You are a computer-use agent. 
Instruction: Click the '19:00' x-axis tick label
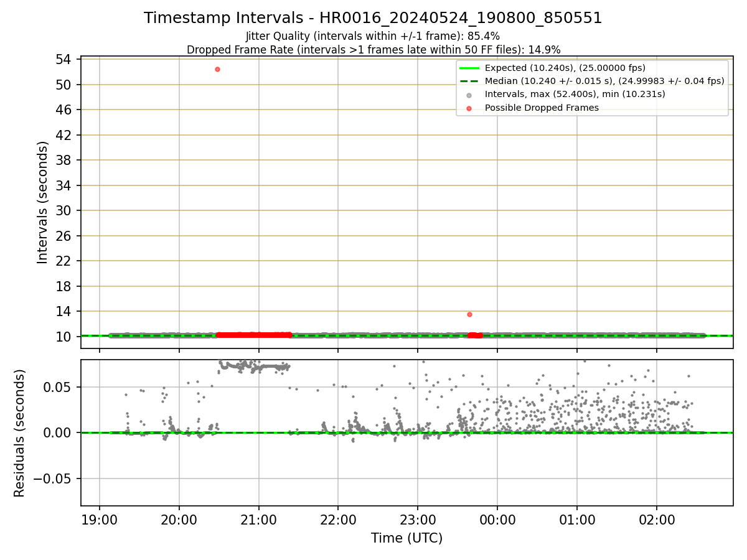[x=100, y=519]
